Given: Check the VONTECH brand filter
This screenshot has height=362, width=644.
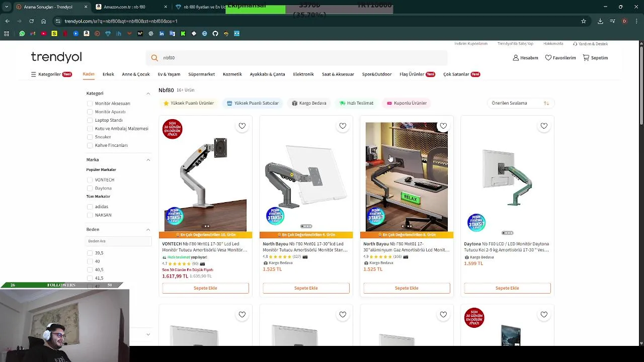Looking at the screenshot, I should click(90, 180).
